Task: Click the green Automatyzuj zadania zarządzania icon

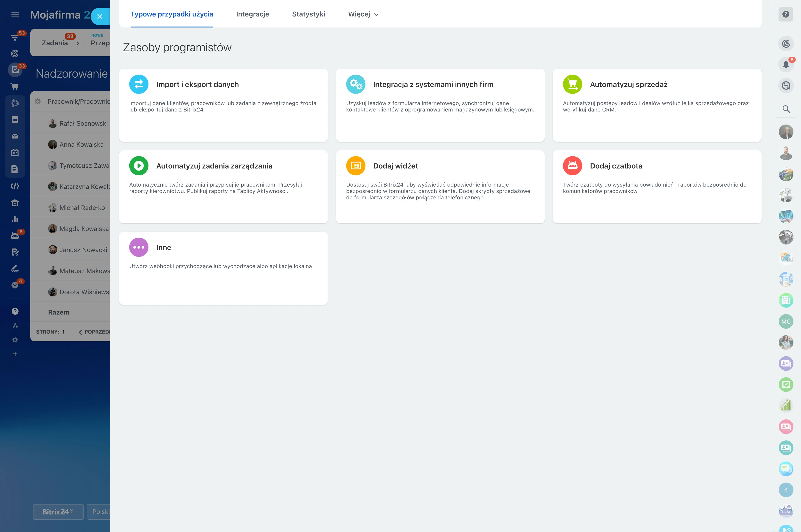Action: pyautogui.click(x=139, y=166)
